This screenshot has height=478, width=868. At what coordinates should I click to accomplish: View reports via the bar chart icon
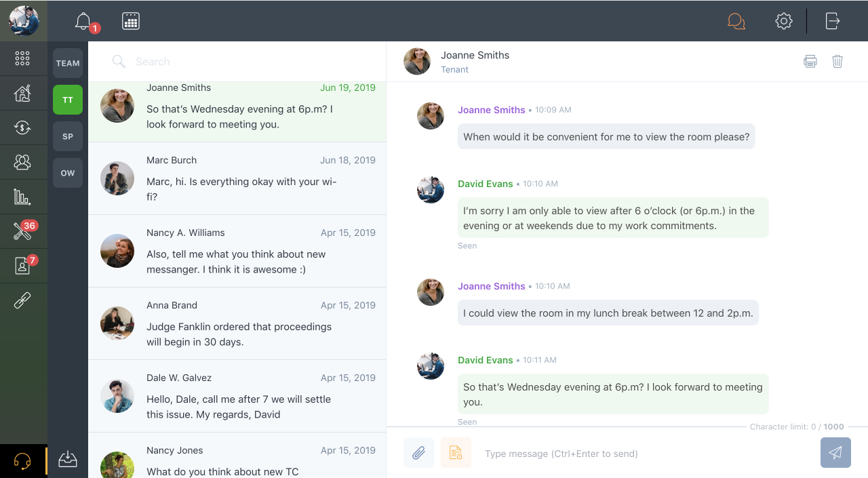click(x=24, y=196)
